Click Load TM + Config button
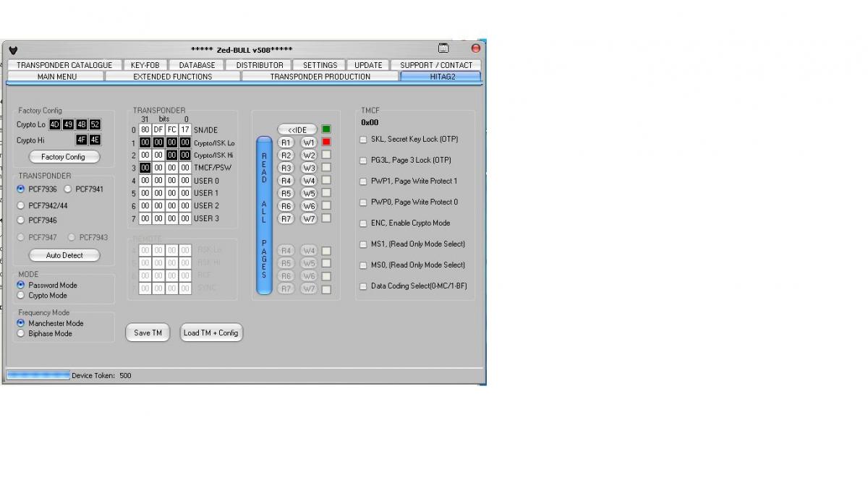 click(x=210, y=333)
